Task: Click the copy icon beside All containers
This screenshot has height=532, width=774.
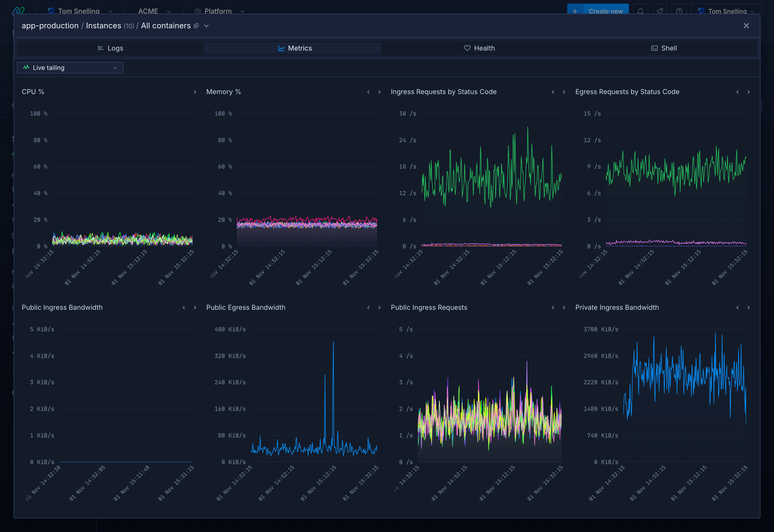Action: tap(196, 26)
